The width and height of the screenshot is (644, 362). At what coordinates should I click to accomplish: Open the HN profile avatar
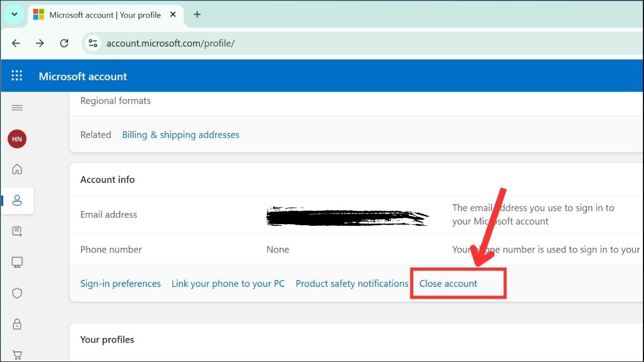tap(17, 139)
